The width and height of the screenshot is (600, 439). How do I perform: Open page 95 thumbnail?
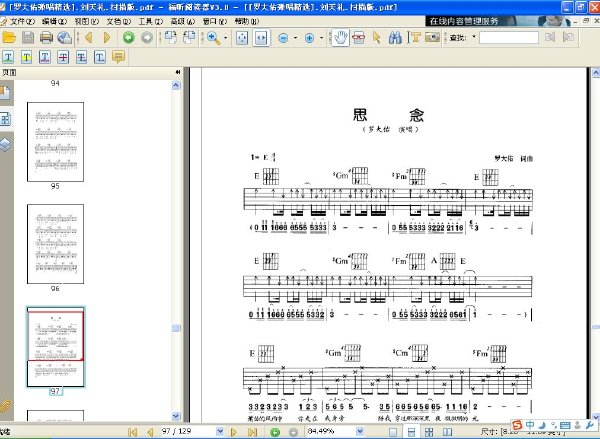point(55,142)
